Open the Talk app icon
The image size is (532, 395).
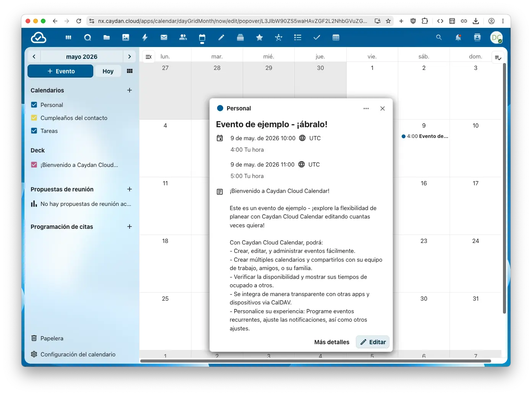click(x=88, y=37)
